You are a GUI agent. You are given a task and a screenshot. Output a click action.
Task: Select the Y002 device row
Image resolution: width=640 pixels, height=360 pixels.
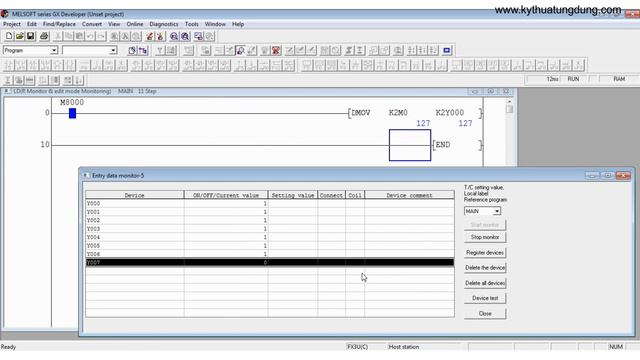pyautogui.click(x=269, y=220)
